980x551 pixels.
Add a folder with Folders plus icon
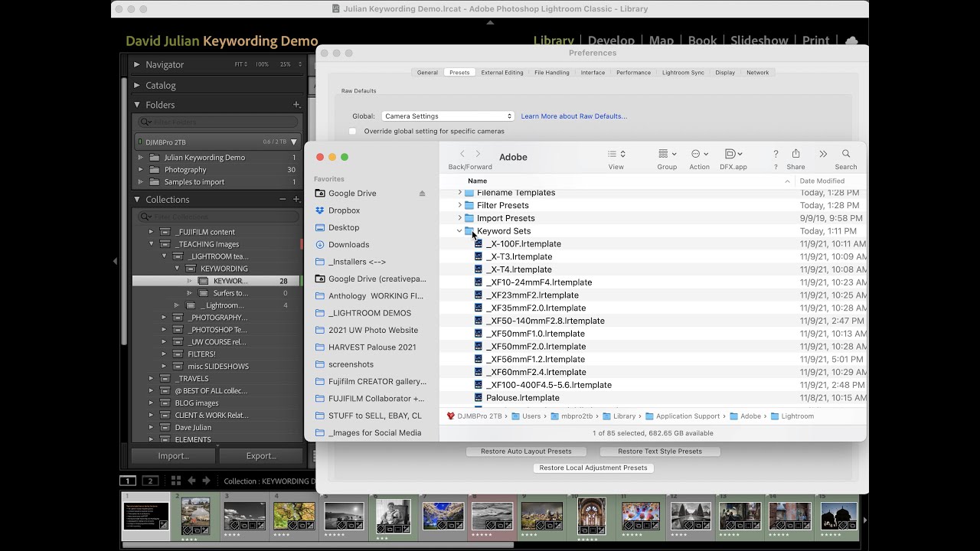pyautogui.click(x=296, y=105)
